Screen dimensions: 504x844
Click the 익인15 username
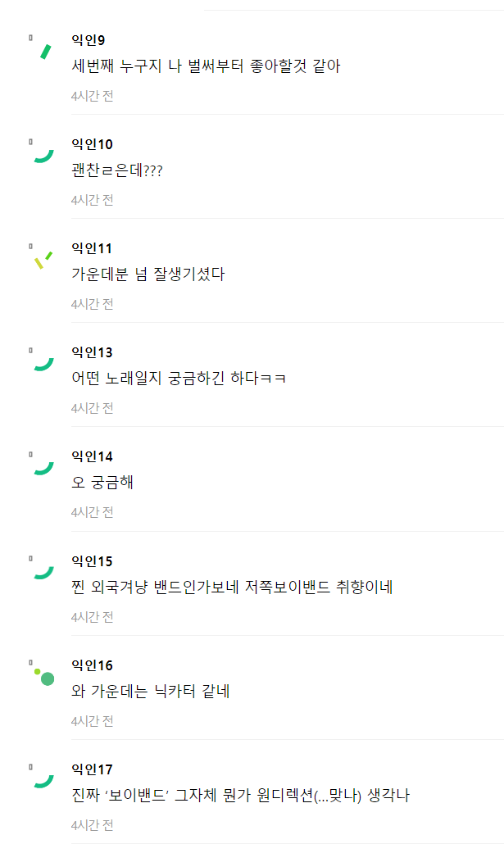click(92, 561)
